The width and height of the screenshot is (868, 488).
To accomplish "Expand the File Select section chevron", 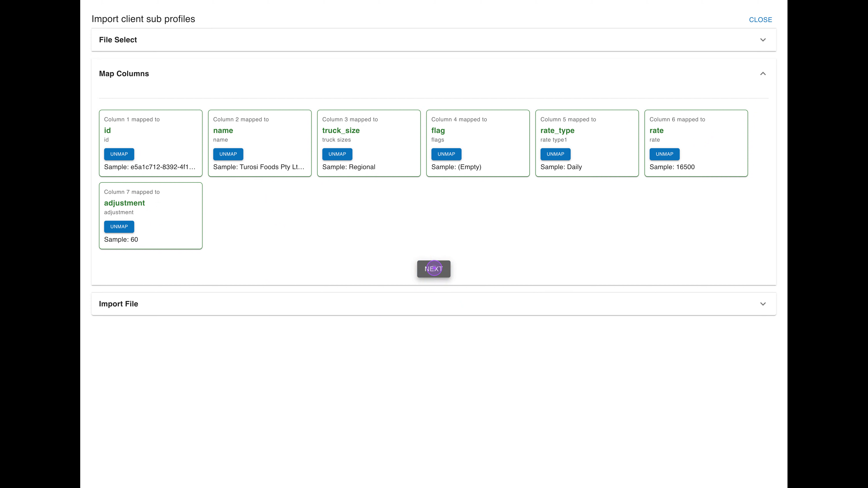I will 763,40.
